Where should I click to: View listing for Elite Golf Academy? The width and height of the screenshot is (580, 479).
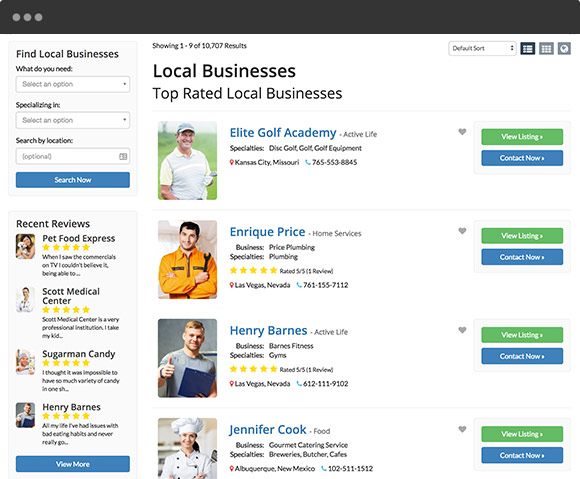coord(522,137)
